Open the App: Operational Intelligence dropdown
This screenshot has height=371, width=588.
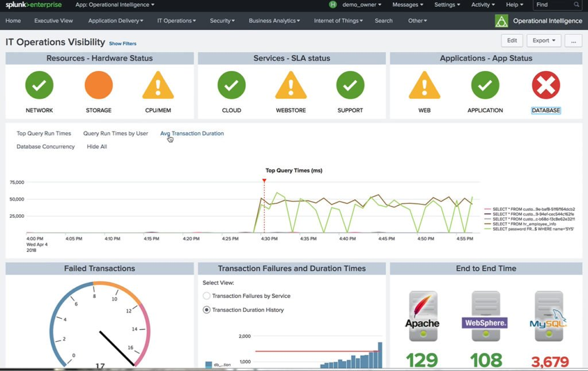(x=115, y=5)
